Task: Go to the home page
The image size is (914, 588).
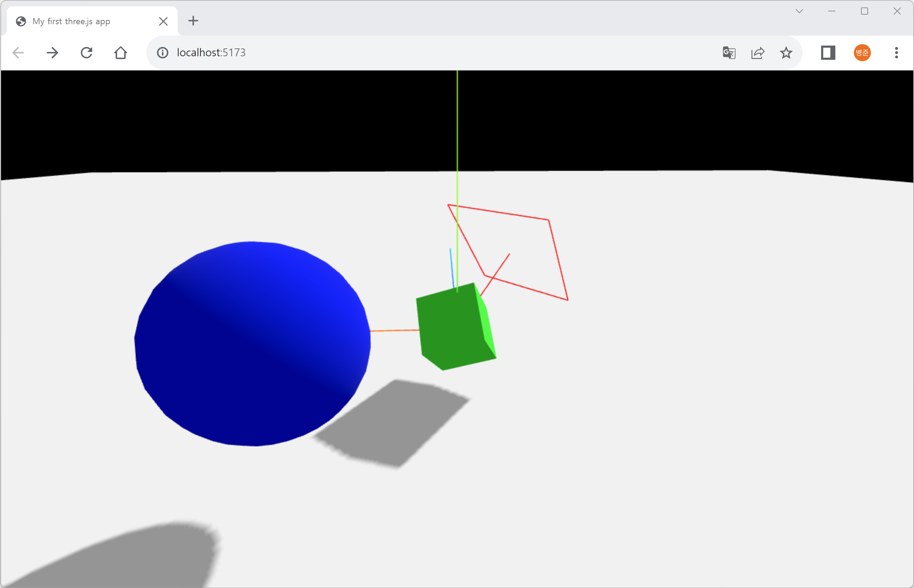Action: [121, 53]
